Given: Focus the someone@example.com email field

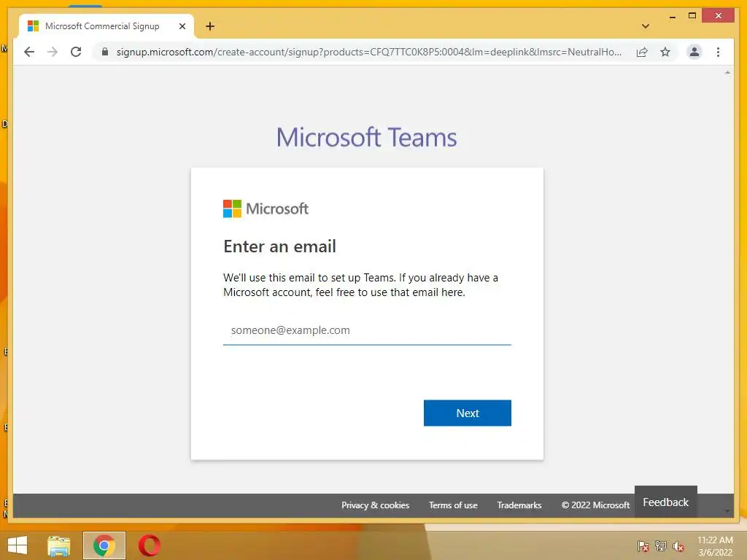Looking at the screenshot, I should click(x=368, y=330).
